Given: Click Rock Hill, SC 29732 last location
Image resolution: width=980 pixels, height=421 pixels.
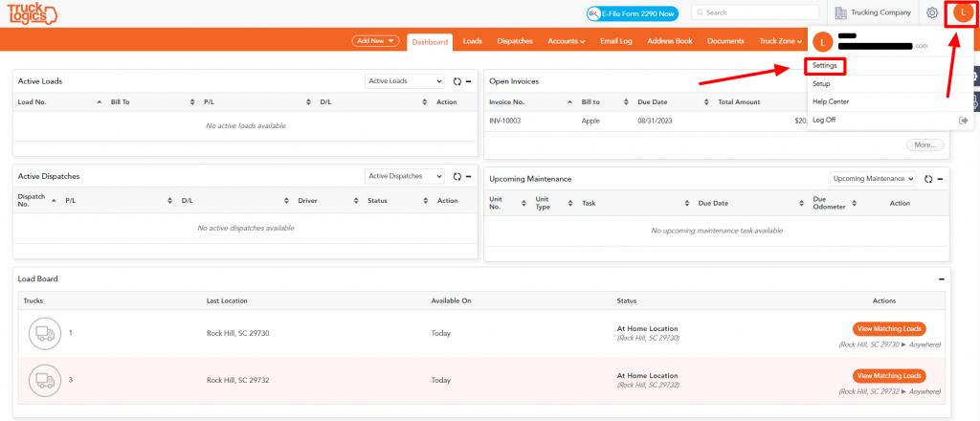Looking at the screenshot, I should (x=238, y=381).
